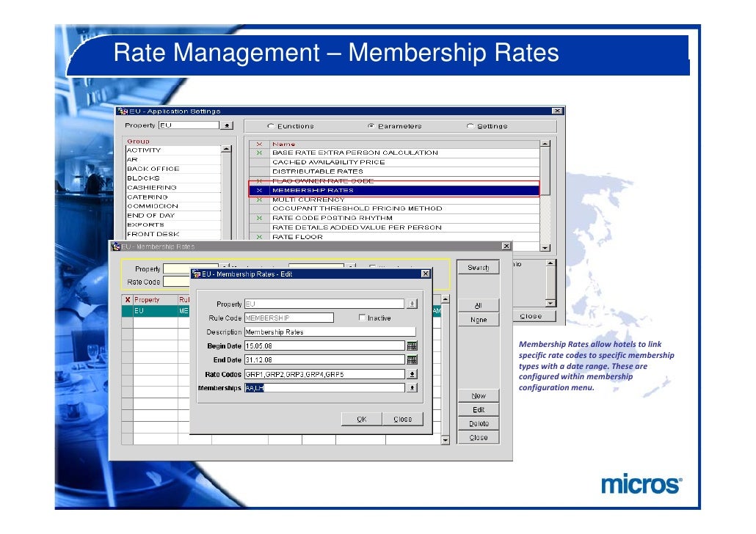The height and width of the screenshot is (534, 756).
Task: Click OK in Membership Rates Edit
Action: [362, 419]
